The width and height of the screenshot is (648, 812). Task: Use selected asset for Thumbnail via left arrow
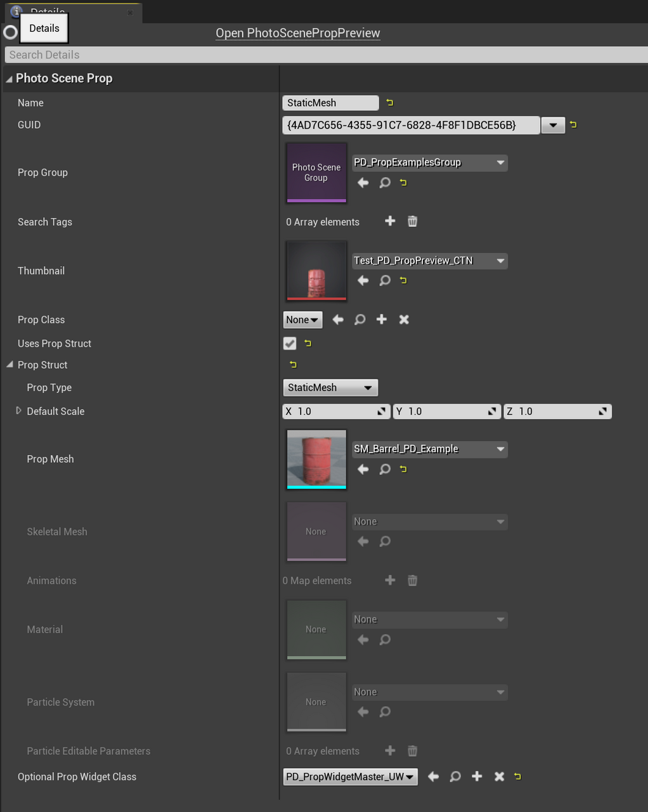pos(363,280)
